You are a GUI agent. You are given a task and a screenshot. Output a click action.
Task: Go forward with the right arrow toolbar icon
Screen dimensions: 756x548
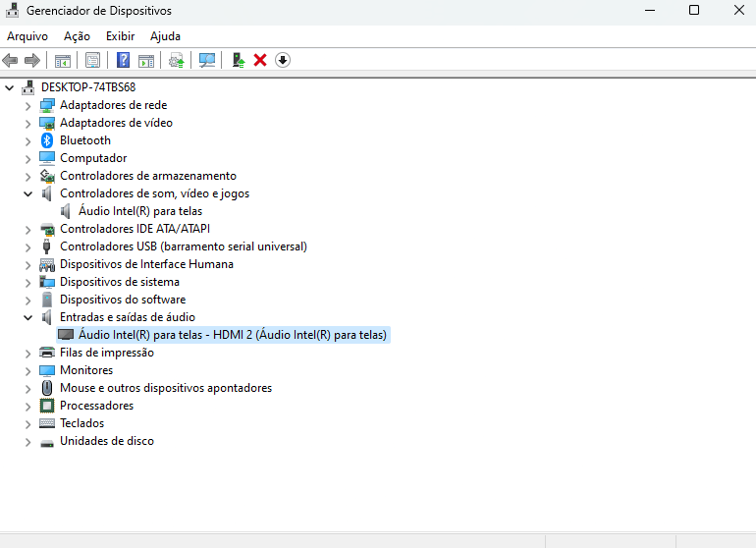pyautogui.click(x=31, y=60)
